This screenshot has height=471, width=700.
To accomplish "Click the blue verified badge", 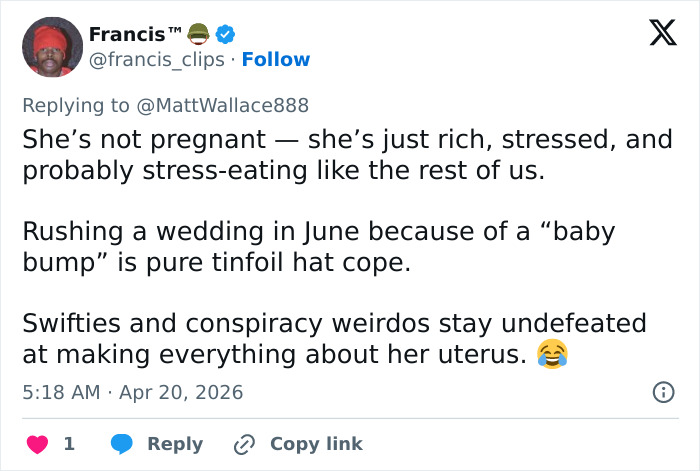I will click(226, 34).
